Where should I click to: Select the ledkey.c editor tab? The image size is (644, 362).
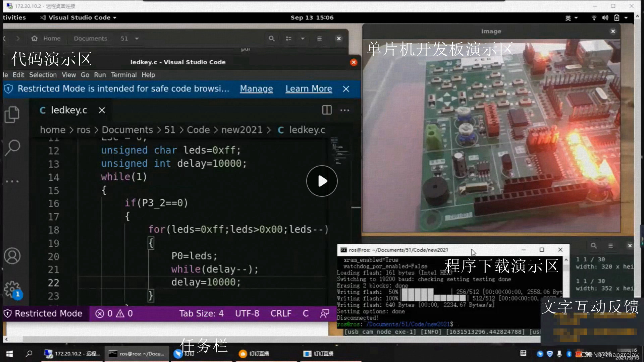click(x=69, y=110)
